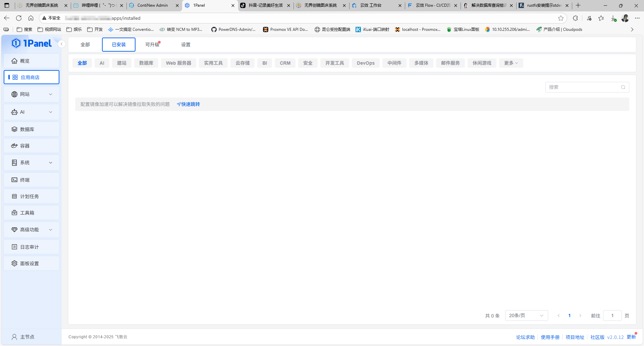Screen dimensions: 644x346
Task: Open the 终端 terminal page
Action: click(25, 180)
